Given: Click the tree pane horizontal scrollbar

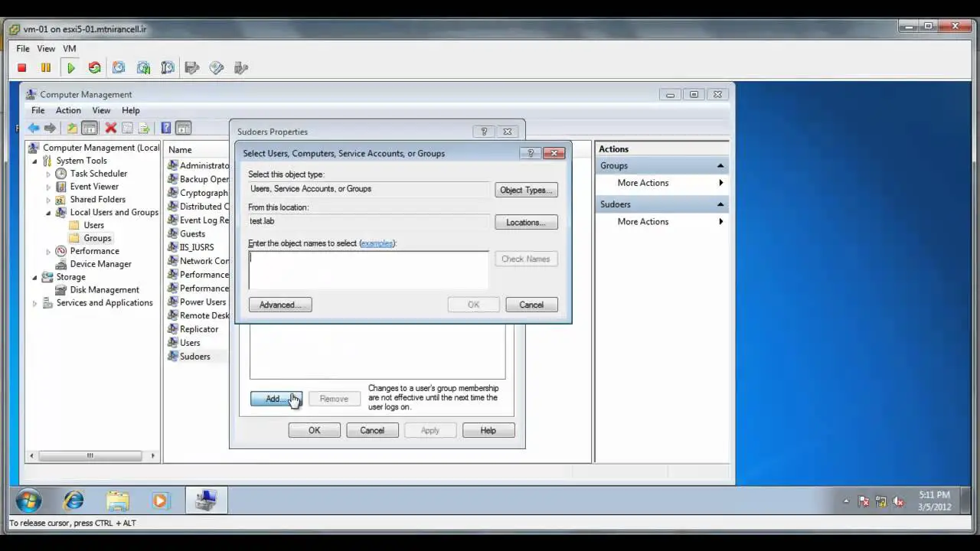Looking at the screenshot, I should click(90, 455).
